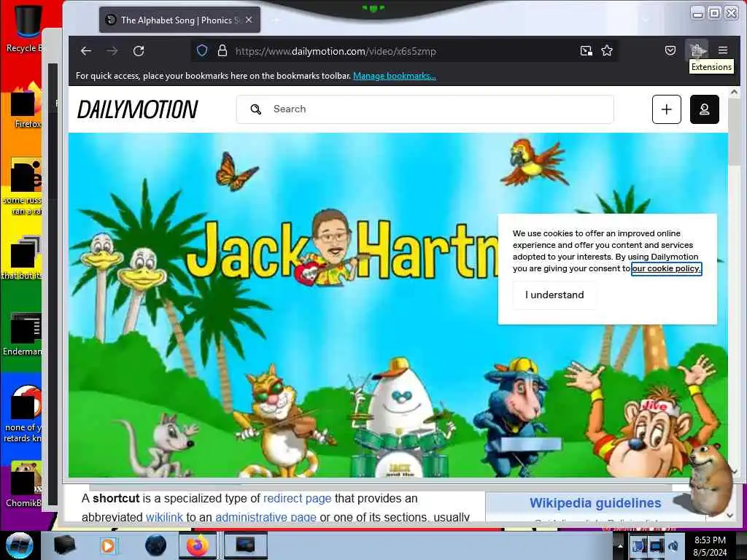The image size is (747, 560).
Task: Select the ChomikBox desktop icon
Action: 24,483
